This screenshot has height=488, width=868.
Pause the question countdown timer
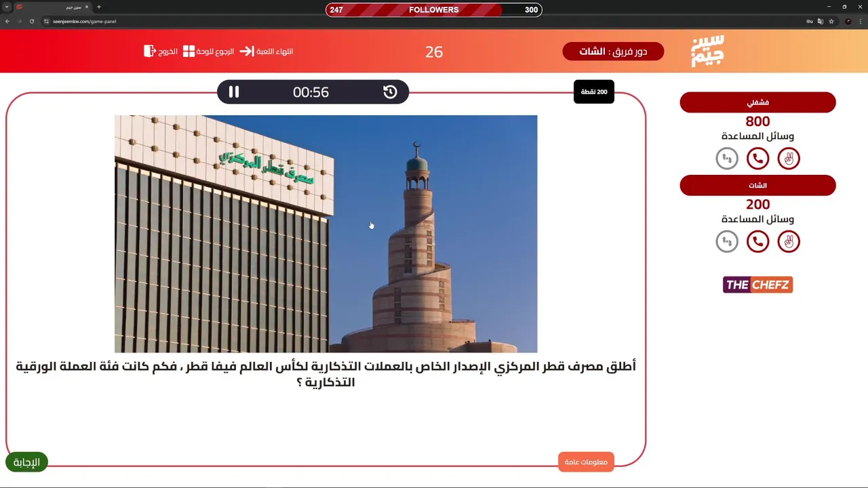click(x=234, y=92)
